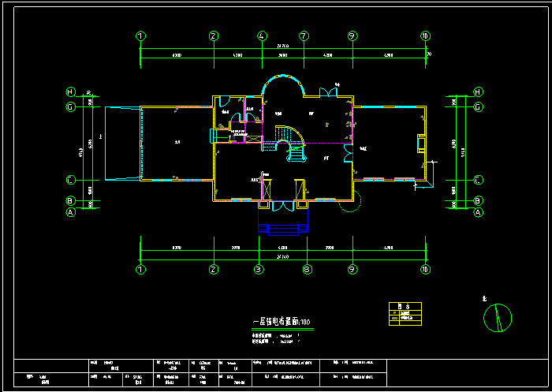
Task: Pick right-side grid axis bubble G
Action: 478,106
